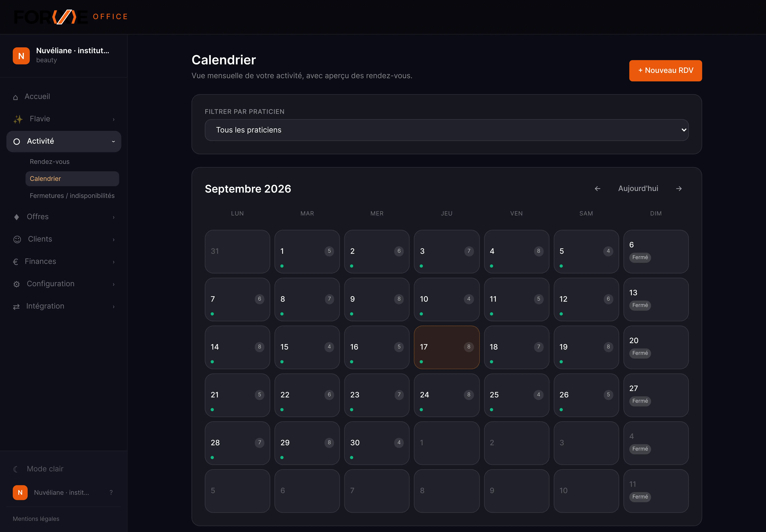Click the Offres diamond icon
Screen dimensions: 766x532
(16, 217)
